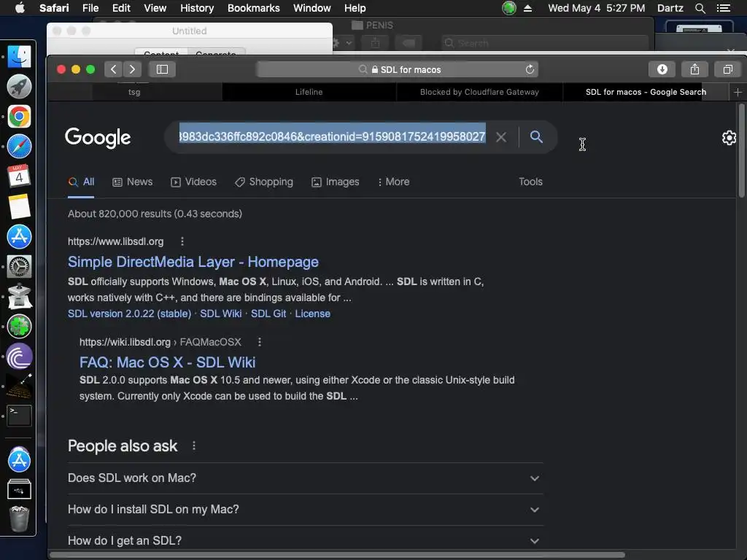Open the More search filters dropdown
Image resolution: width=747 pixels, height=560 pixels.
(x=393, y=182)
